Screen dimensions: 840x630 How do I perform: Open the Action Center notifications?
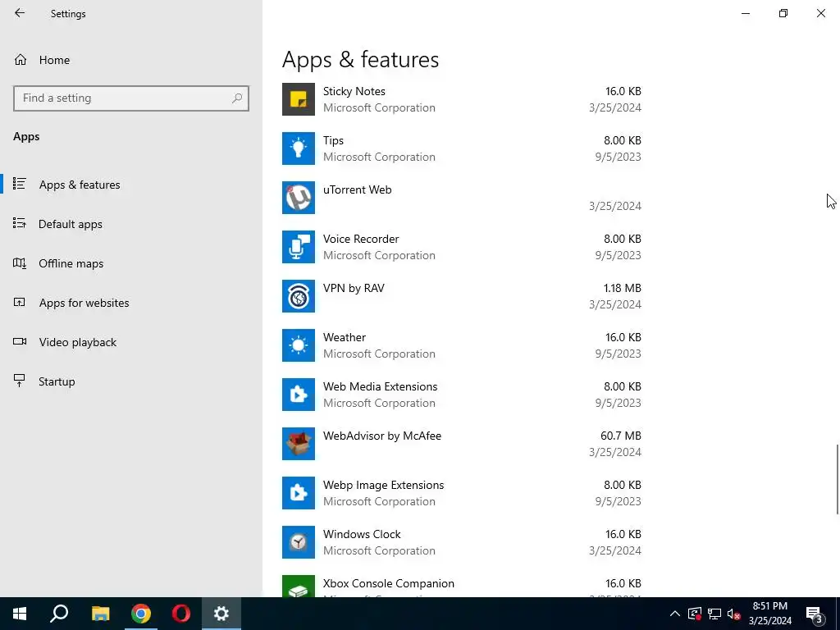pyautogui.click(x=815, y=614)
